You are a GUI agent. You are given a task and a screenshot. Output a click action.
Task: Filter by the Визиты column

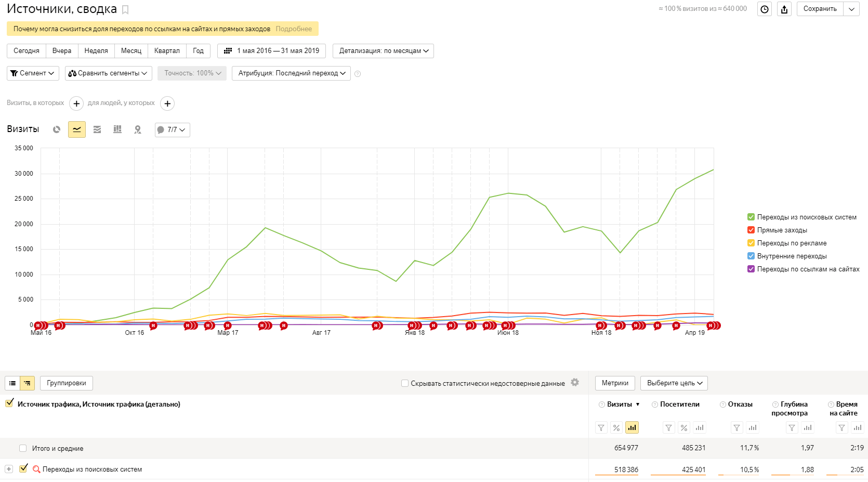[x=601, y=428]
